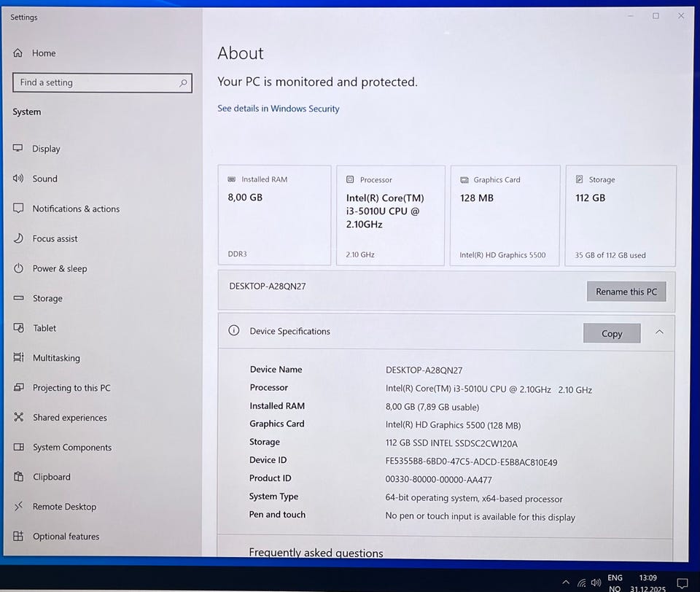Viewport: 700px width, 592px height.
Task: Click the System Components icon
Action: (19, 447)
